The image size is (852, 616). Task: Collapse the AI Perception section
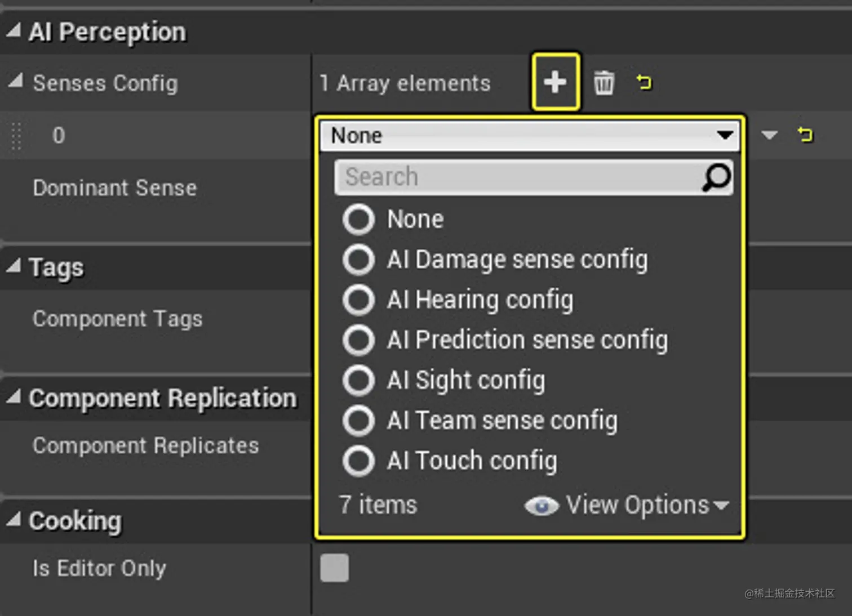14,30
